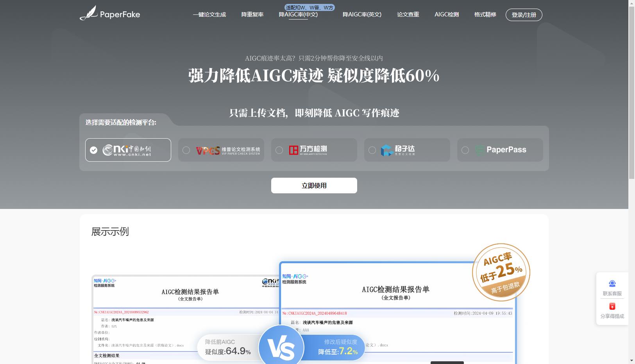This screenshot has width=635, height=364.
Task: Click the 格子达 blue cube logo
Action: pos(386,150)
